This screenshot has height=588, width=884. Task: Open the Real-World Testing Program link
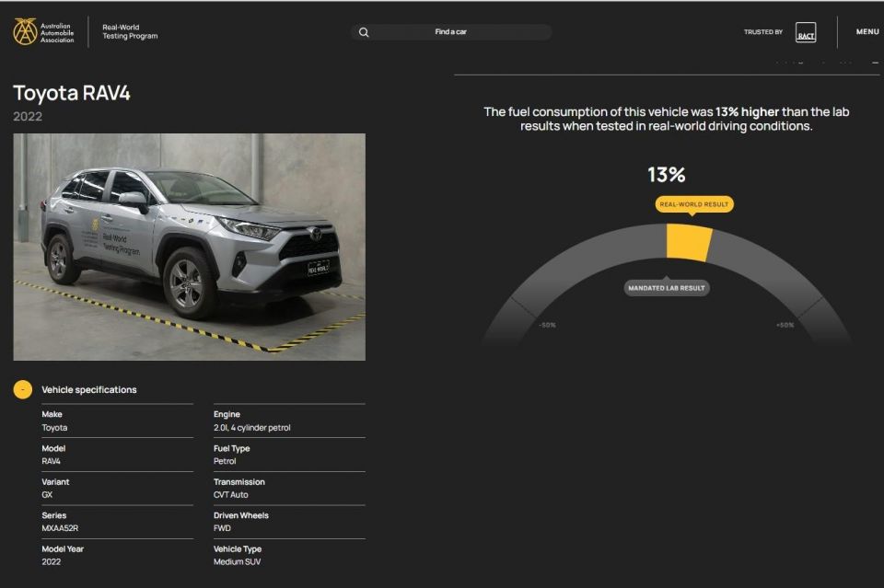[130, 31]
